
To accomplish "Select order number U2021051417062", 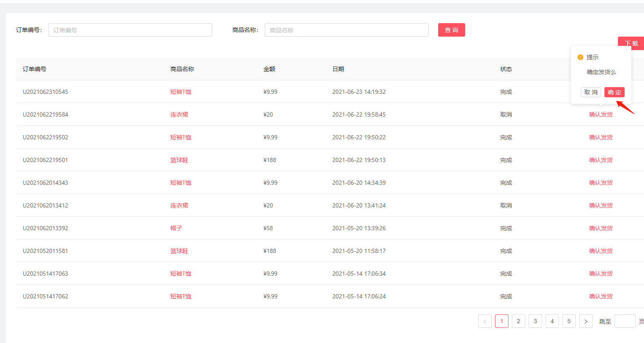I will (45, 296).
